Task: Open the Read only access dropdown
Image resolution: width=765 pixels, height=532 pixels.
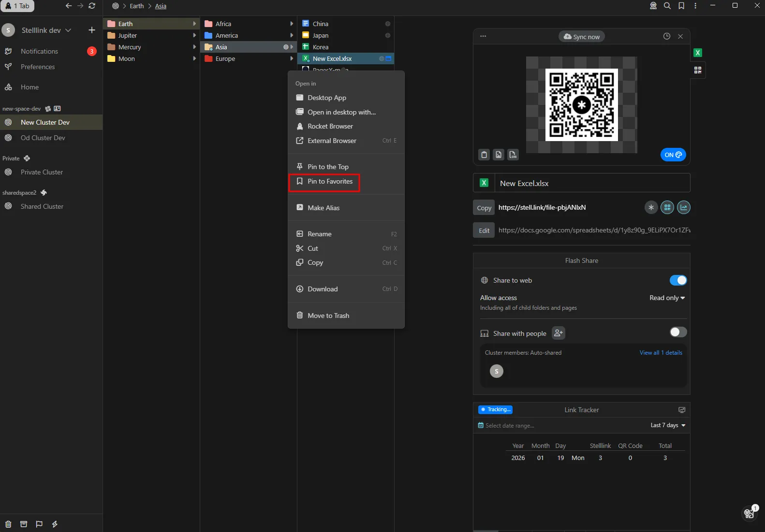Action: [x=667, y=298]
